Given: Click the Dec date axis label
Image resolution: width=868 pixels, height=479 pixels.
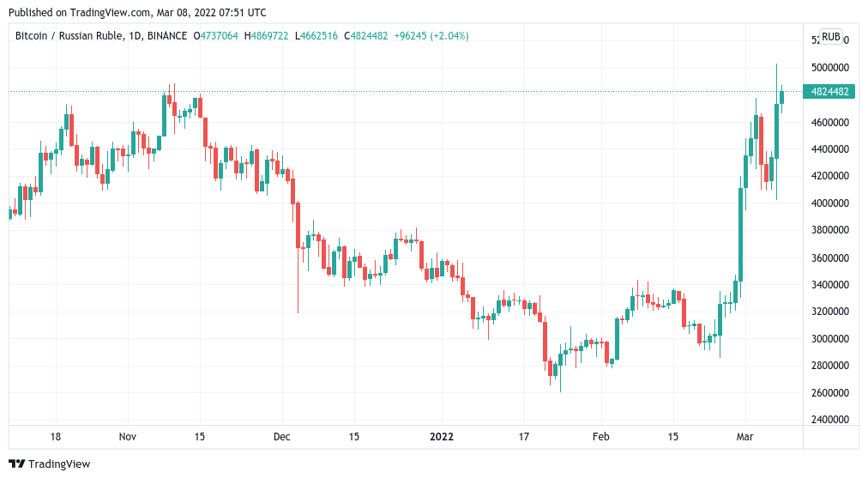Looking at the screenshot, I should pyautogui.click(x=283, y=436).
